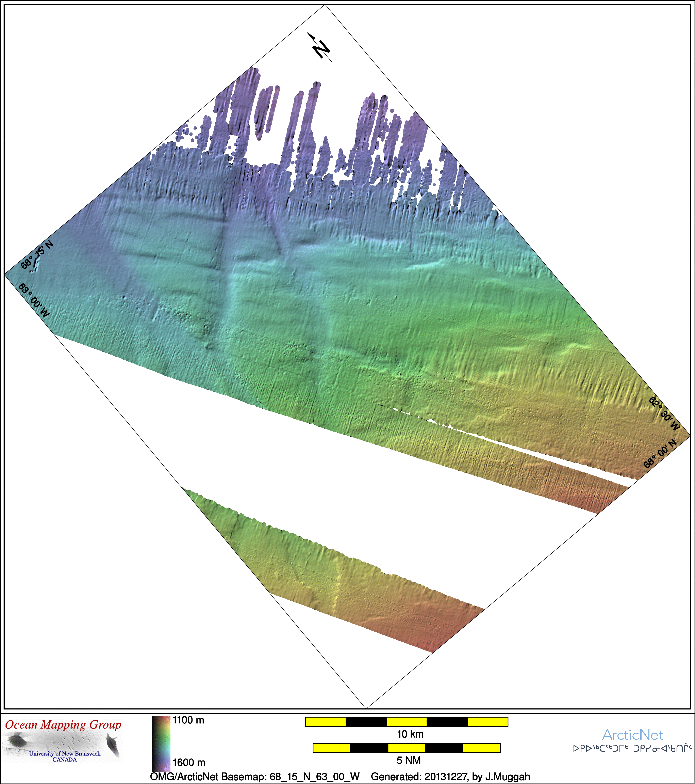Click the 10 km text label

pos(410,734)
